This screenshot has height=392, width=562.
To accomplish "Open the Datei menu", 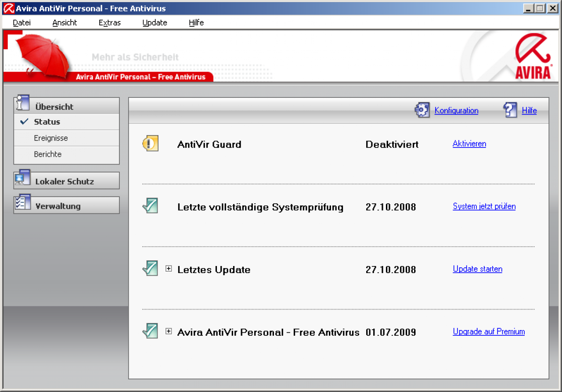I will coord(22,23).
